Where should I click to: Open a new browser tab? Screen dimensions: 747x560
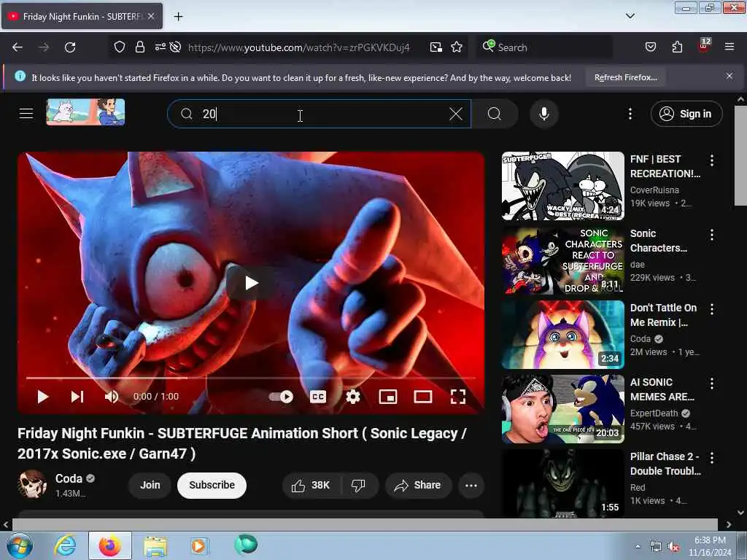tap(178, 17)
